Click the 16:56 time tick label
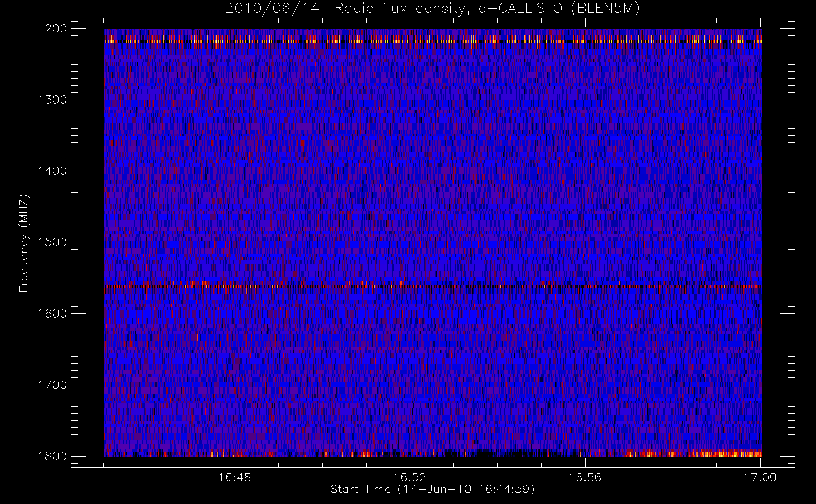816x504 pixels. tap(585, 477)
